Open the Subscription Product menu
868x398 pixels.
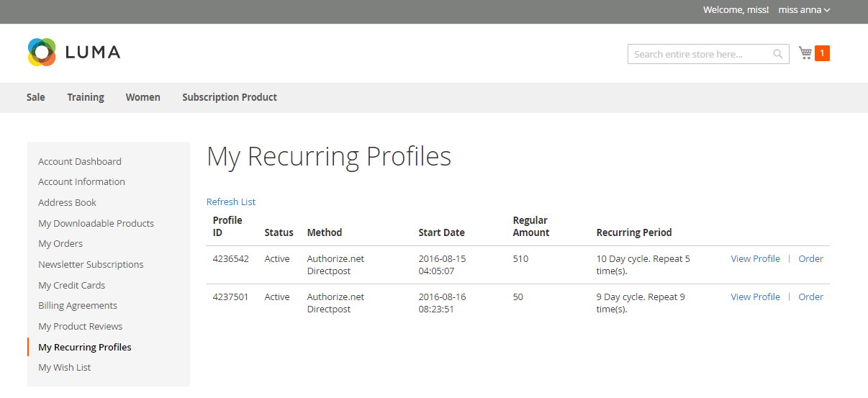tap(230, 97)
